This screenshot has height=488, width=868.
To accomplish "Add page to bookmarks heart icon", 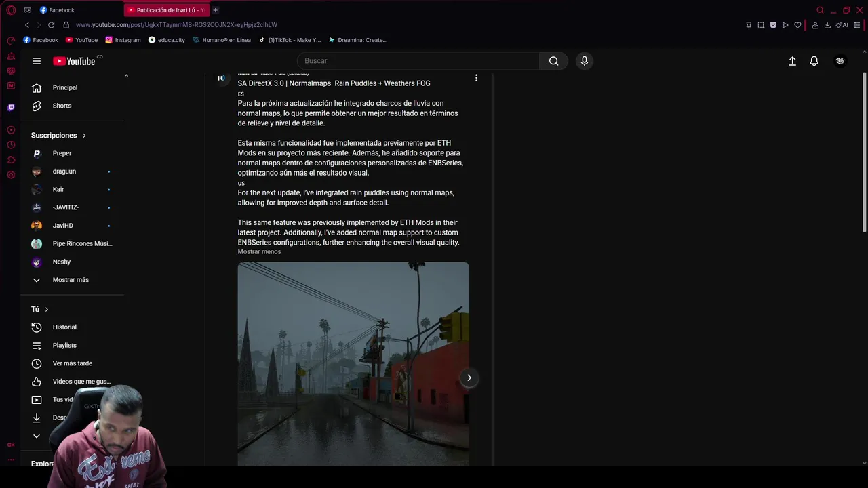I will click(x=797, y=25).
